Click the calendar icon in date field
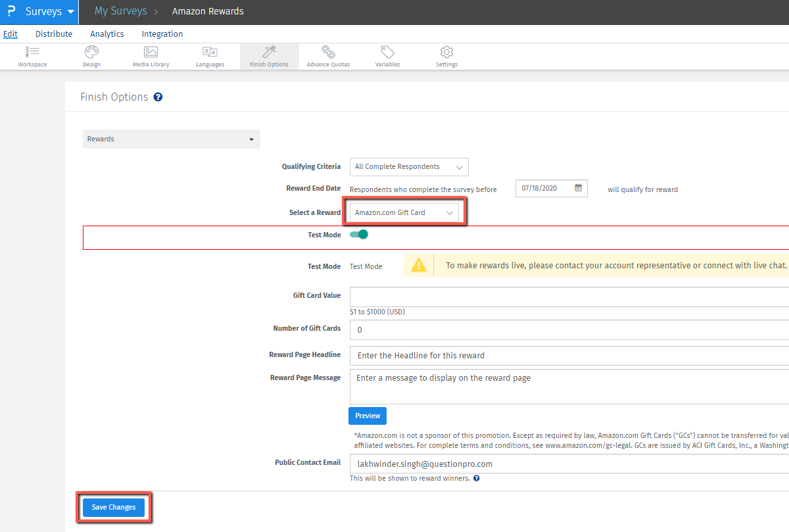This screenshot has width=789, height=532. click(579, 188)
